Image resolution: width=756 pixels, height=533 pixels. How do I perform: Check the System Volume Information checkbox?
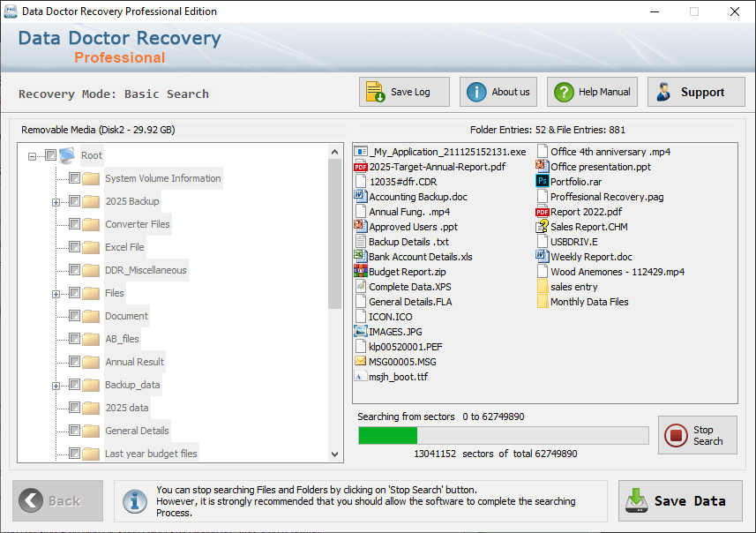74,178
